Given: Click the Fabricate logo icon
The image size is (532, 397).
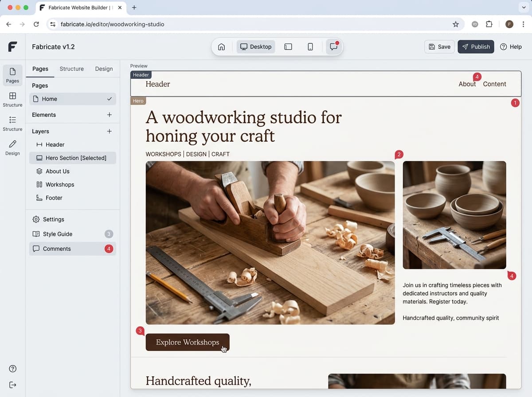Looking at the screenshot, I should point(12,47).
